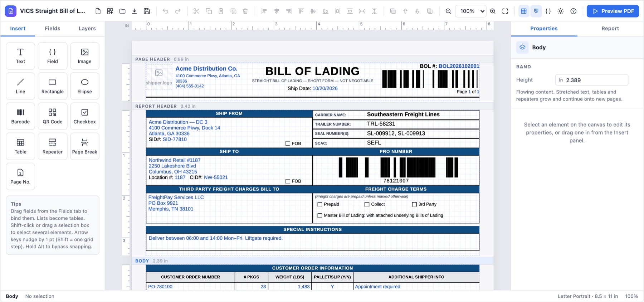Open the help question mark icon
This screenshot has width=644, height=302.
(x=574, y=11)
